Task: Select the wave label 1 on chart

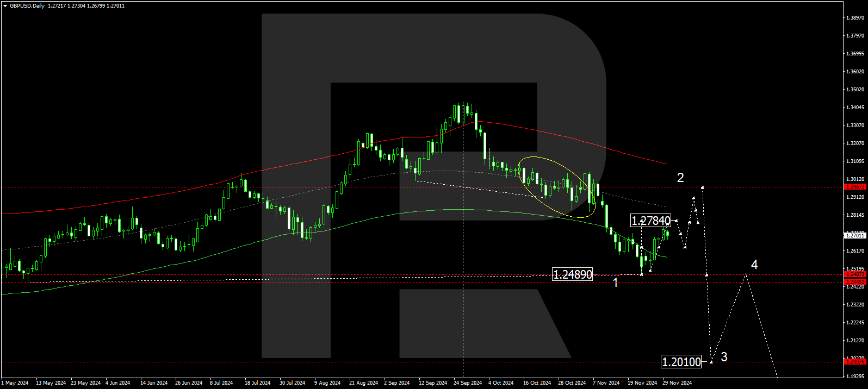Action: [615, 283]
